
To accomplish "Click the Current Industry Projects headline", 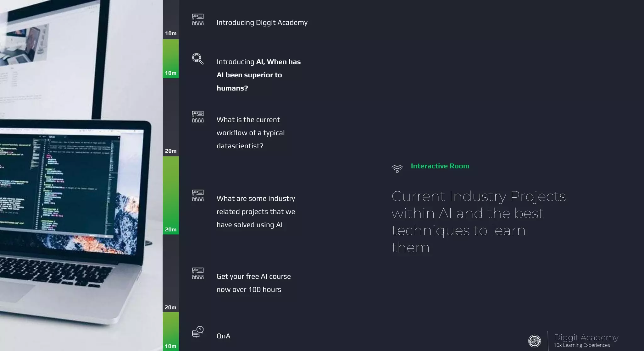I will [x=478, y=222].
